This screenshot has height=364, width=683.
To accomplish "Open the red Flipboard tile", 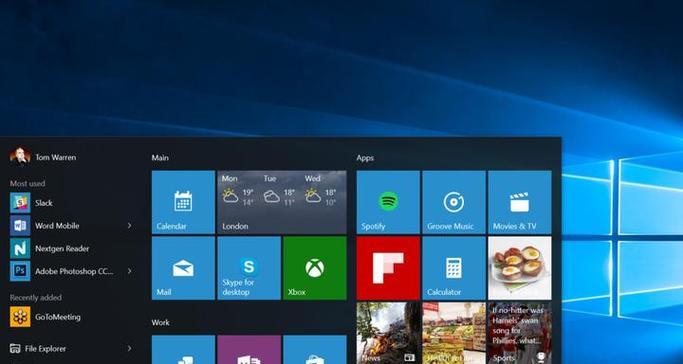I will (388, 268).
